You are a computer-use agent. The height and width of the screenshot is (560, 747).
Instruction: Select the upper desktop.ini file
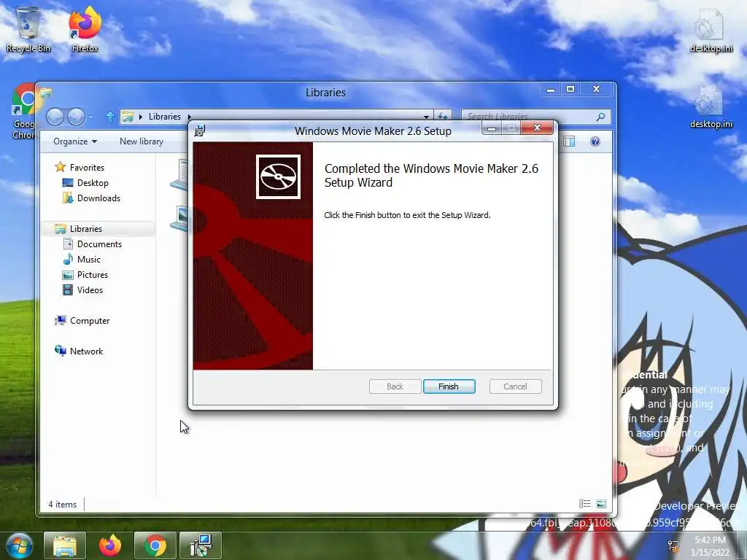711,31
